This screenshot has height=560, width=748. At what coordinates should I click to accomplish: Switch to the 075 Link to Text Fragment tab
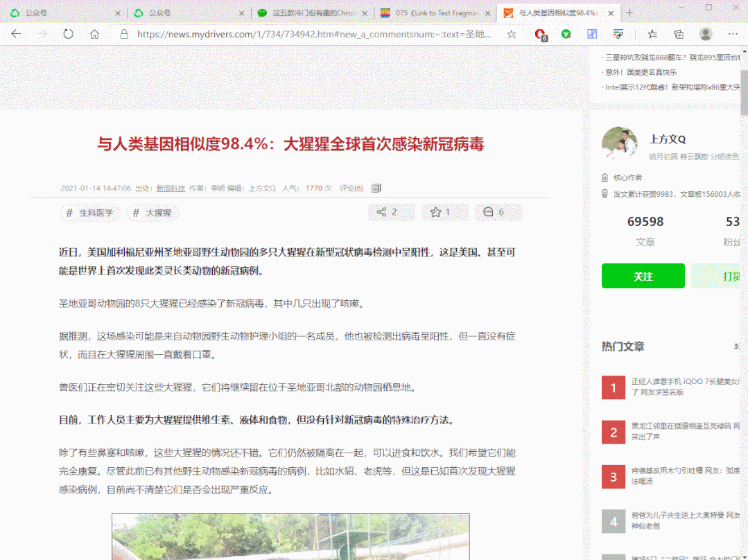(433, 13)
